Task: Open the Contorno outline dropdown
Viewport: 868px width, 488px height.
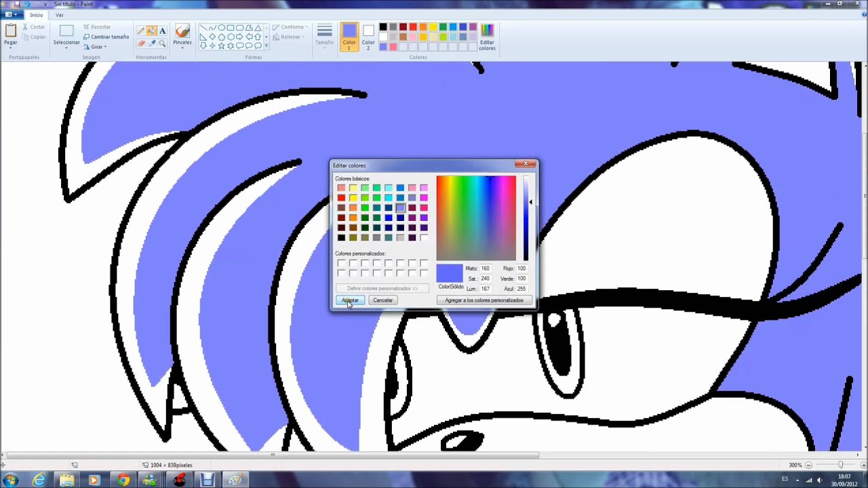Action: (x=307, y=27)
